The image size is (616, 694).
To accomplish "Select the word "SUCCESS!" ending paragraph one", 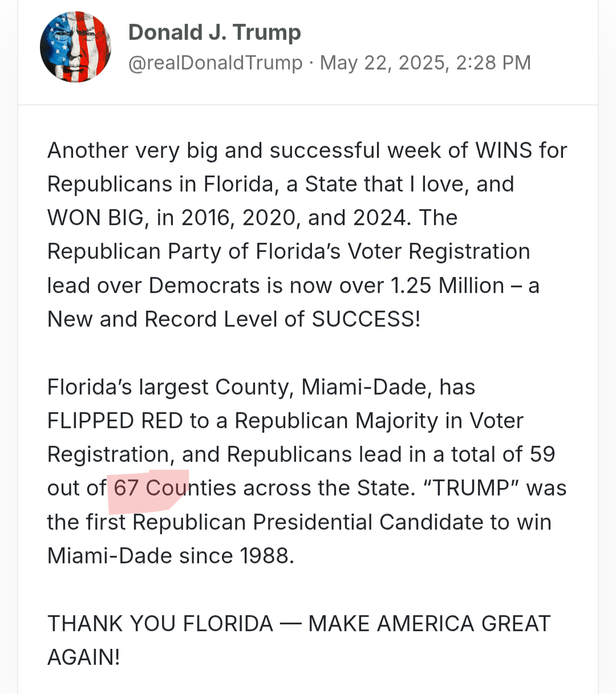I will click(x=366, y=319).
